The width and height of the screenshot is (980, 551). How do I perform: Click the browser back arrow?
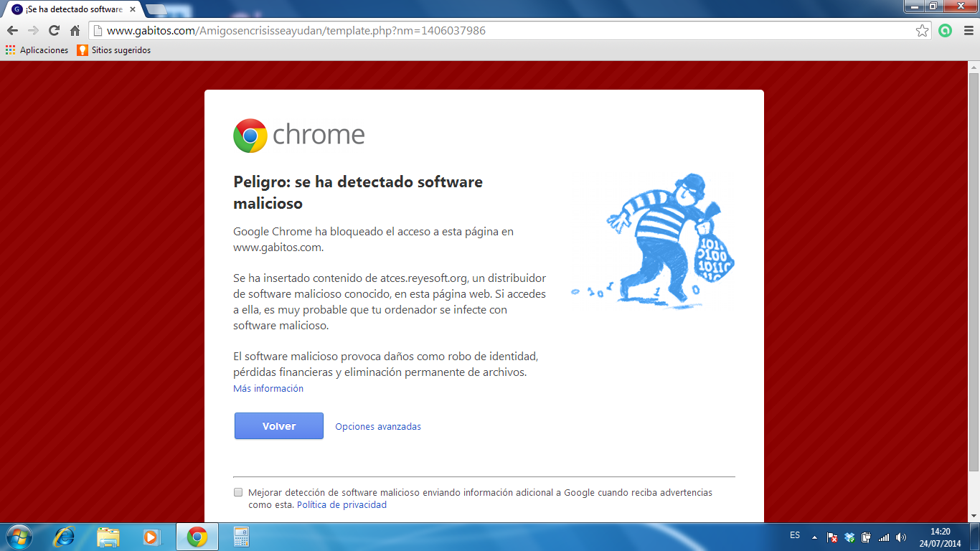pyautogui.click(x=12, y=31)
